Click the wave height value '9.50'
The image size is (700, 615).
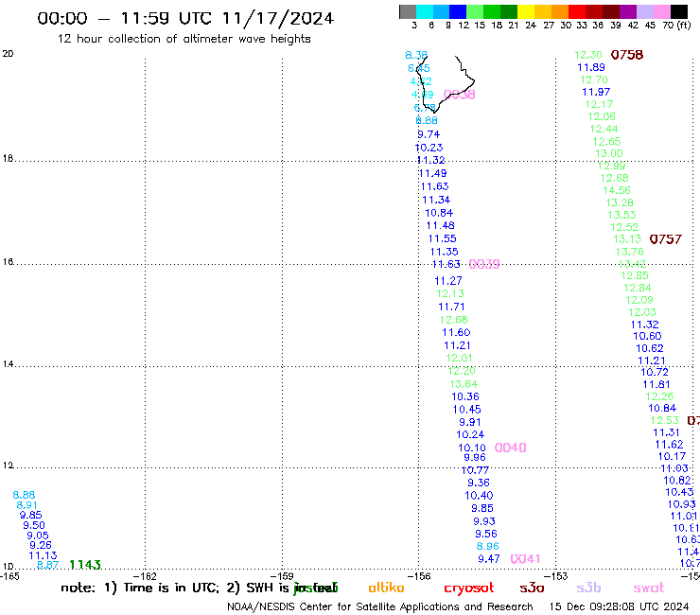point(33,525)
